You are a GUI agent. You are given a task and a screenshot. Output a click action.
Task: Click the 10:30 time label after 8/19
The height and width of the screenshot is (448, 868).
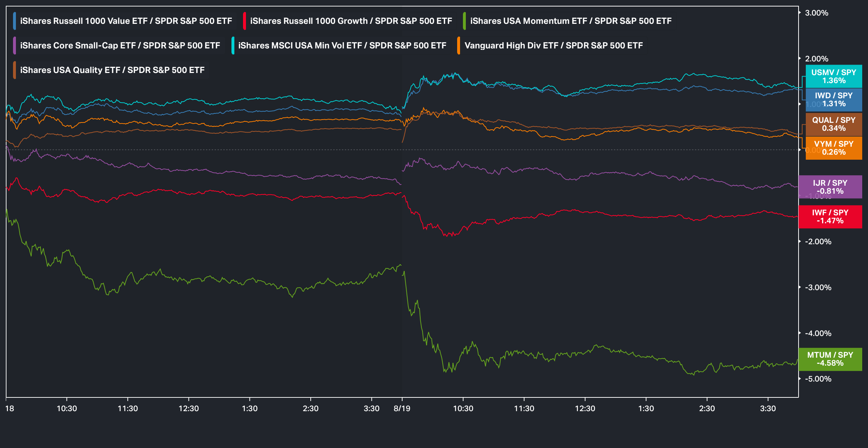[463, 409]
